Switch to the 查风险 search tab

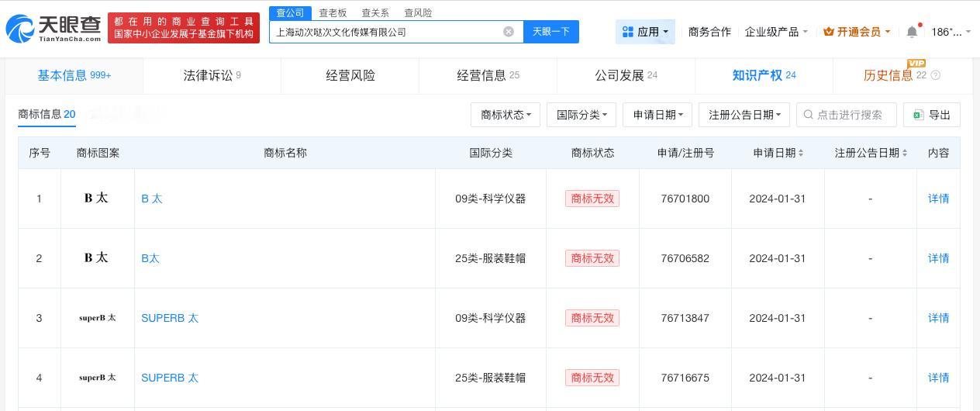(x=418, y=13)
